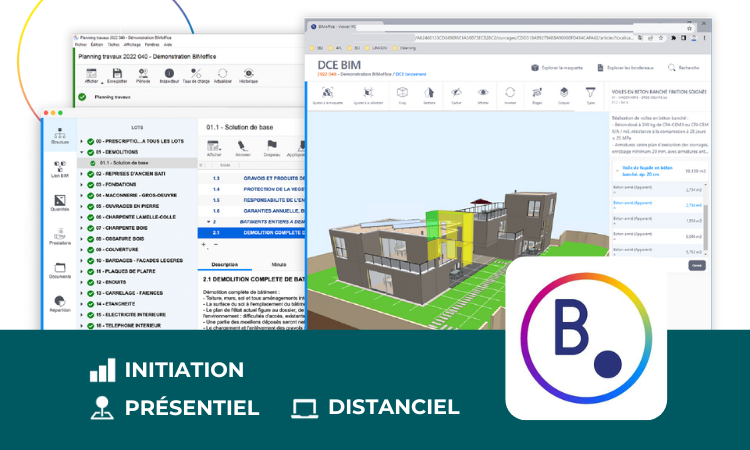Toggle green check of 09 - COUVERTURE
Viewport: 750px width, 450px height.
click(90, 250)
